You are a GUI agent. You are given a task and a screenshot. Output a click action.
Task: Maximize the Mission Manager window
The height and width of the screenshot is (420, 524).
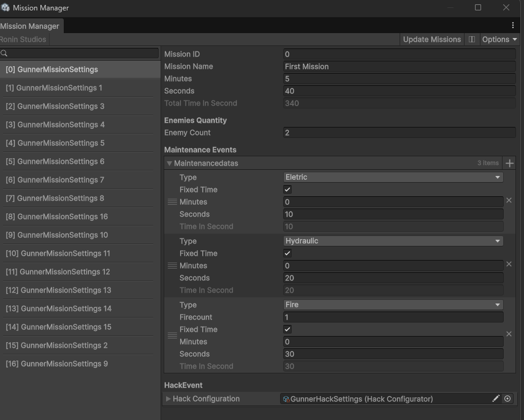click(x=478, y=7)
